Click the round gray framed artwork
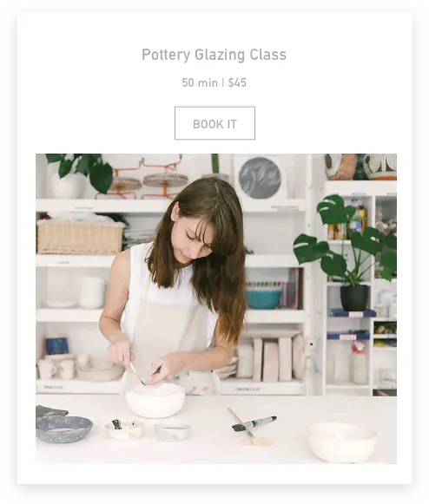The width and height of the screenshot is (429, 504). tap(260, 178)
